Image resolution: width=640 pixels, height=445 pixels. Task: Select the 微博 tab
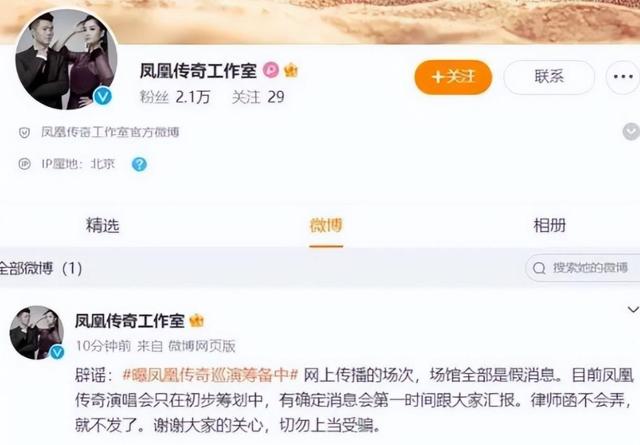(x=326, y=225)
